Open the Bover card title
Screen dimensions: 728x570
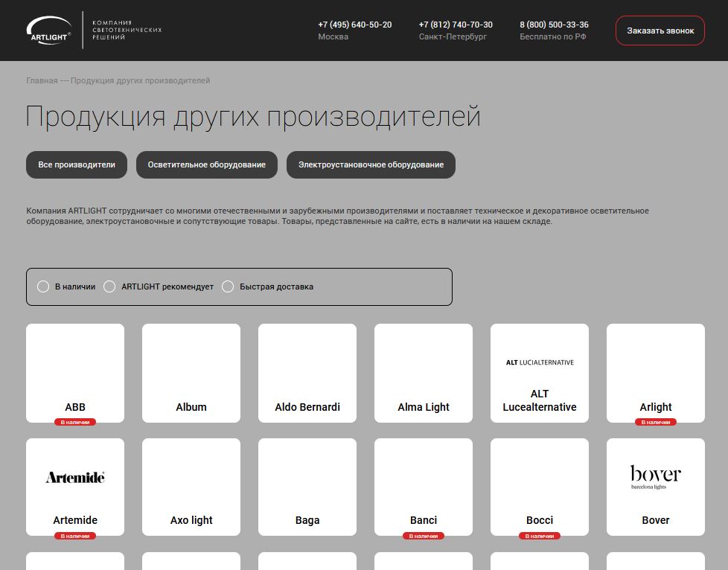pos(656,520)
